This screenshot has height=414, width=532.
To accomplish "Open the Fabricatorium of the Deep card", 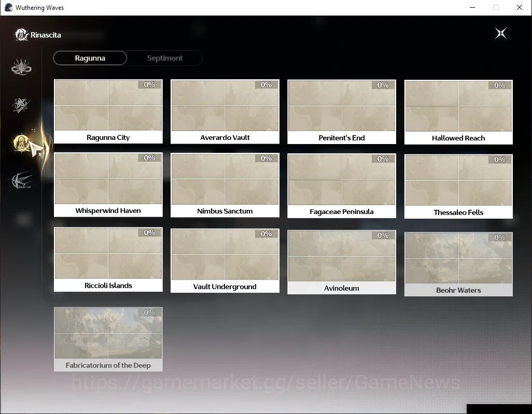I will (x=108, y=339).
